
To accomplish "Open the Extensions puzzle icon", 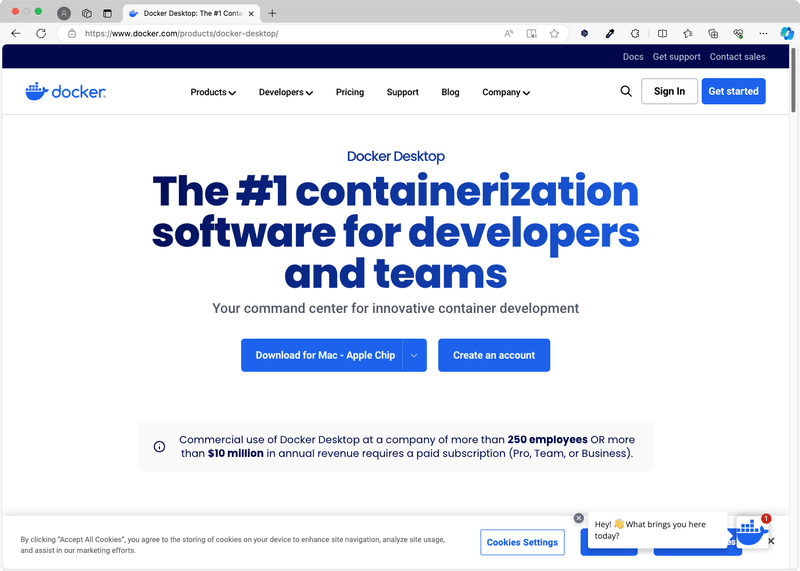I will [635, 34].
